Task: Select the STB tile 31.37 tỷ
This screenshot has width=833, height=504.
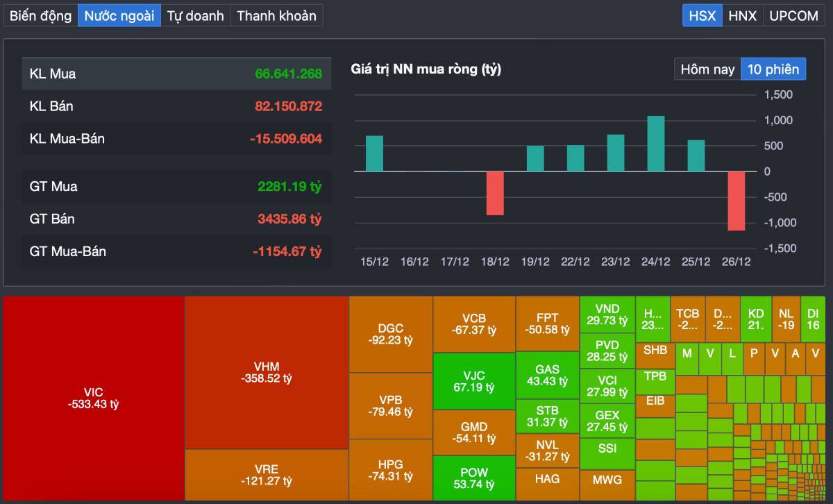Action: click(547, 416)
